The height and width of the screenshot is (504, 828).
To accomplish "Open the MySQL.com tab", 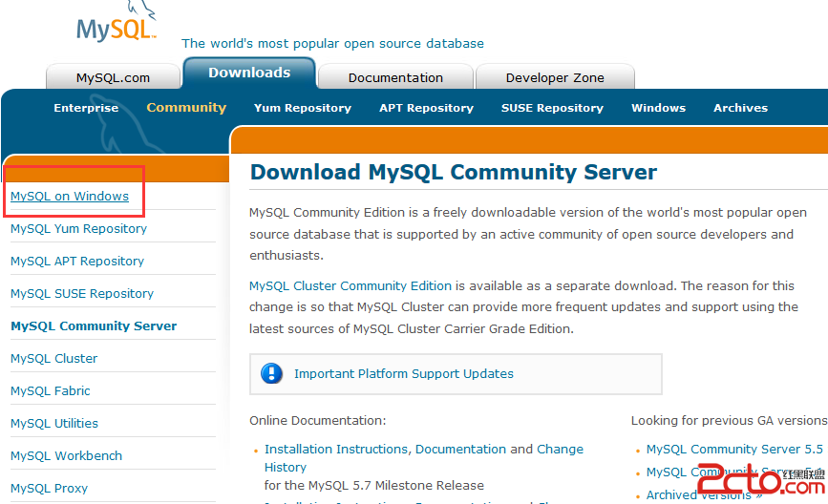I will (x=113, y=77).
